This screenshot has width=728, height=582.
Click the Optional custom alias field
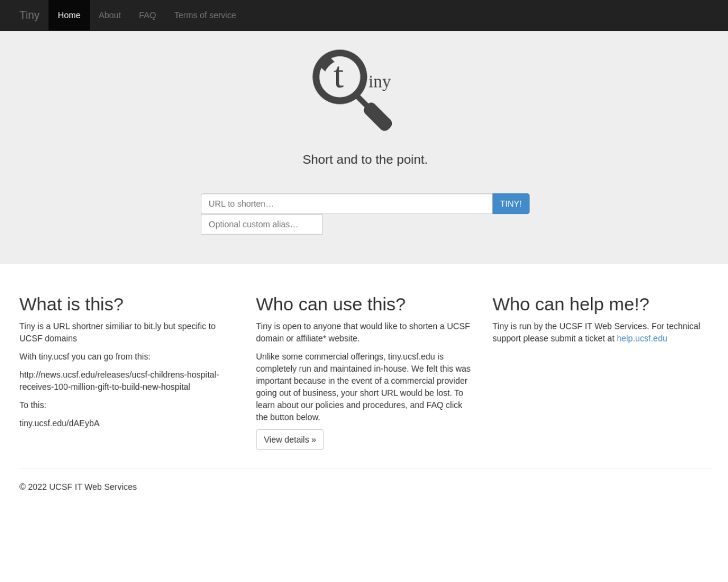click(x=262, y=225)
